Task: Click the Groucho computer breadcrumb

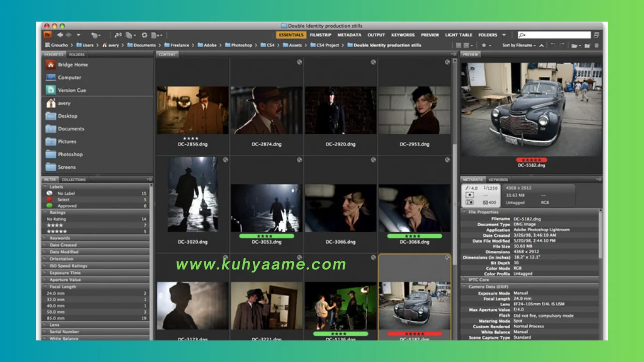Action: [56, 45]
